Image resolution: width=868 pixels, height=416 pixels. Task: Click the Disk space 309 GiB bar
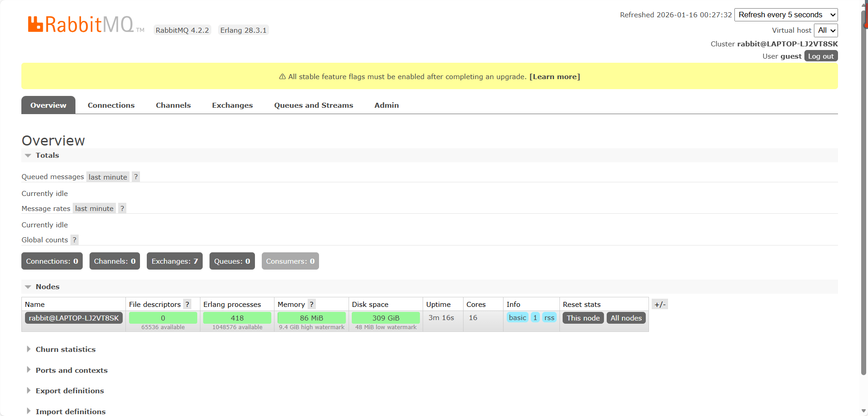pos(386,318)
